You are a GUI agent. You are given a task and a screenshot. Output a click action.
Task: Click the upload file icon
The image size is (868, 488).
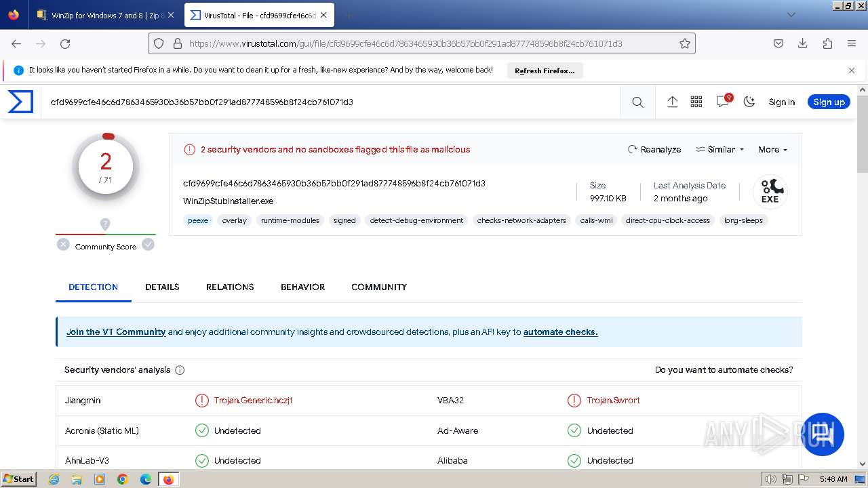[x=672, y=102]
